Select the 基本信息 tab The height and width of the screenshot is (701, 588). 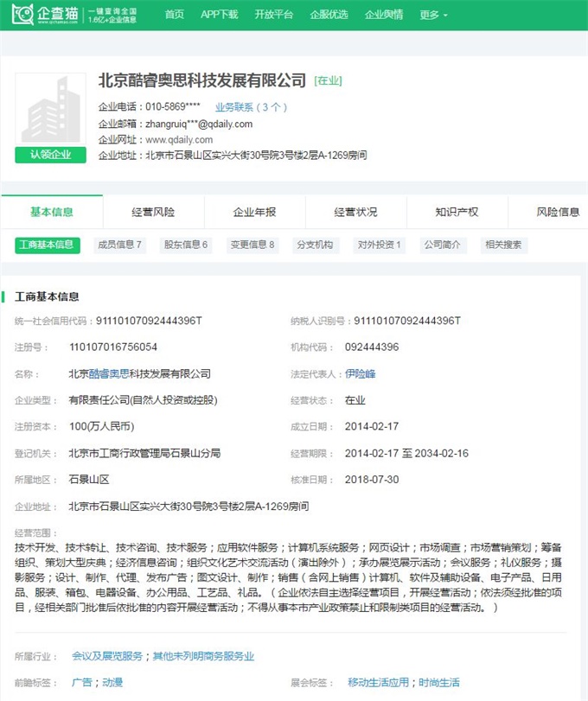pyautogui.click(x=52, y=212)
